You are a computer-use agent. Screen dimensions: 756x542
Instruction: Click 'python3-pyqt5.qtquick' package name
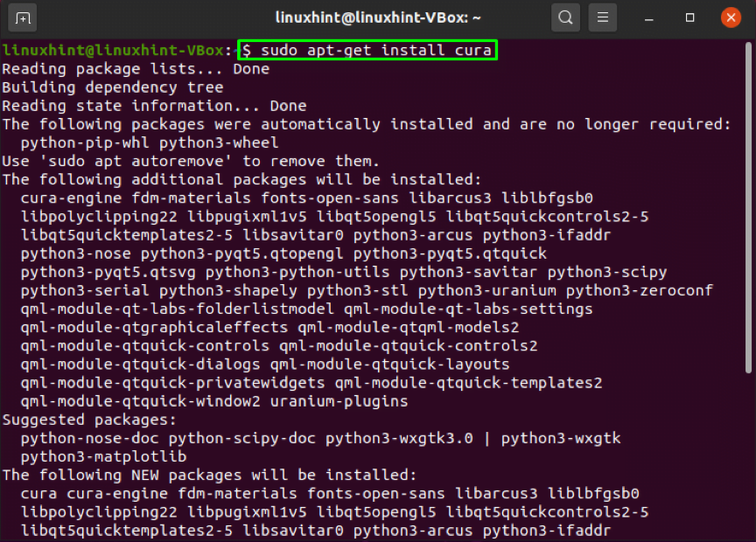[450, 254]
